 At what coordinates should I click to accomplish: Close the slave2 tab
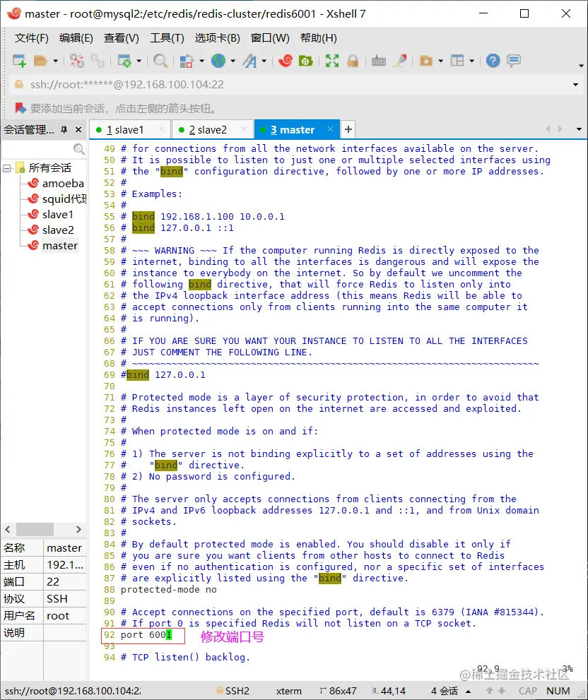244,129
